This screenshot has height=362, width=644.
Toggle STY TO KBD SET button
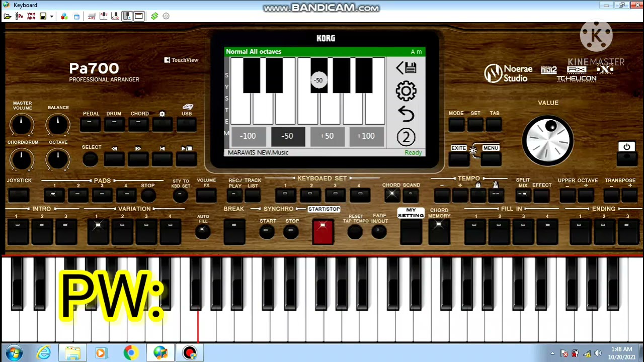click(x=180, y=196)
